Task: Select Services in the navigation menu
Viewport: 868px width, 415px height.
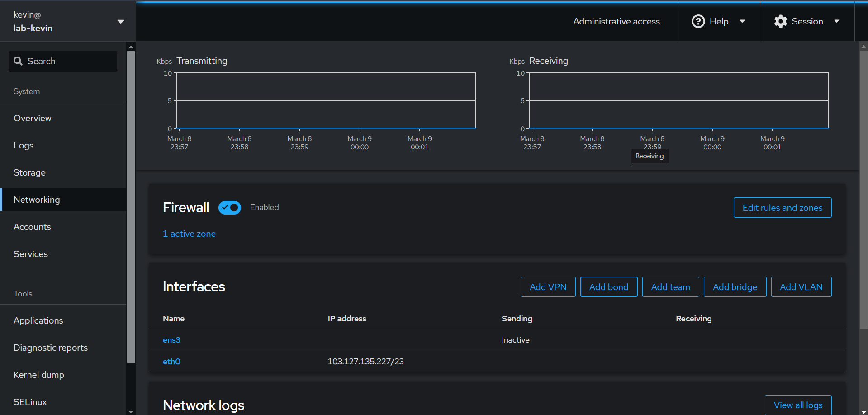Action: click(x=31, y=254)
